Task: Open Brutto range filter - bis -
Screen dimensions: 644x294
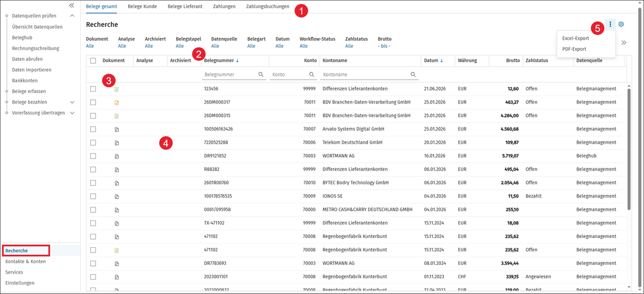Action: pyautogui.click(x=384, y=46)
